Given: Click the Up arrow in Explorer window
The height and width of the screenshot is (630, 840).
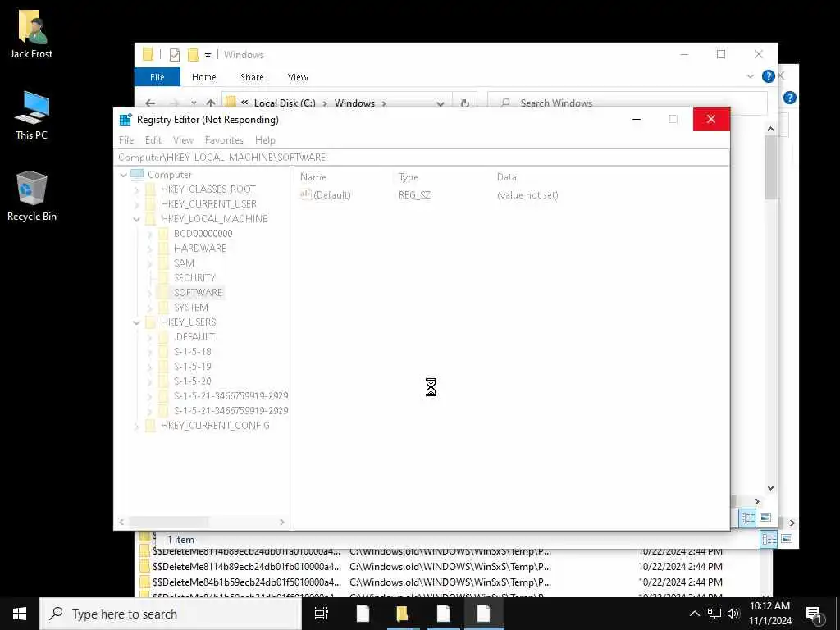Looking at the screenshot, I should [x=211, y=103].
